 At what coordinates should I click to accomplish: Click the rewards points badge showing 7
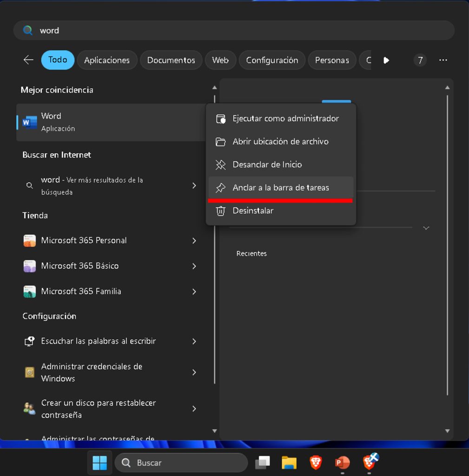pos(420,60)
